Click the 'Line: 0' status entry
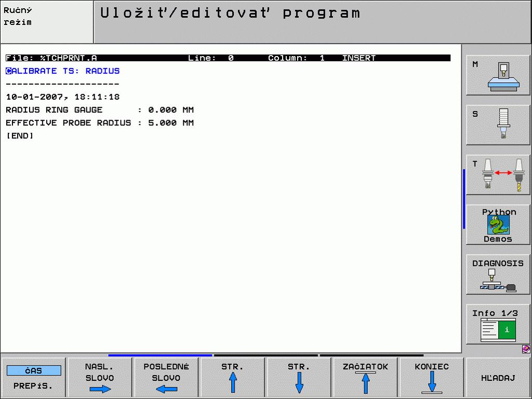Viewport: 532px width, 399px height. (211, 58)
